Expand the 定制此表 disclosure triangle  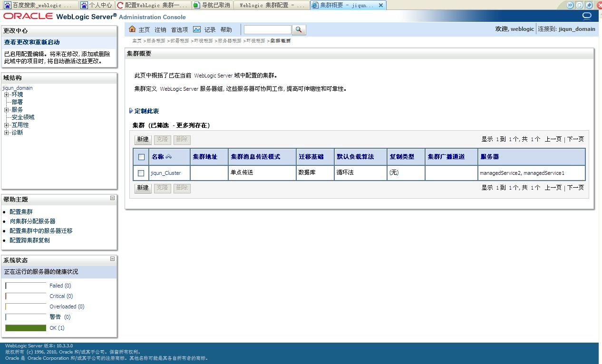131,111
